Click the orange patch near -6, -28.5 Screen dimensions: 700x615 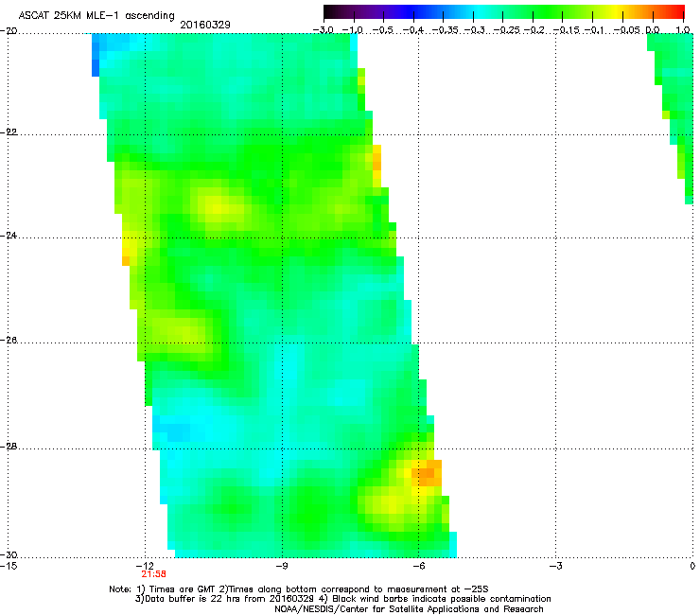[x=427, y=473]
